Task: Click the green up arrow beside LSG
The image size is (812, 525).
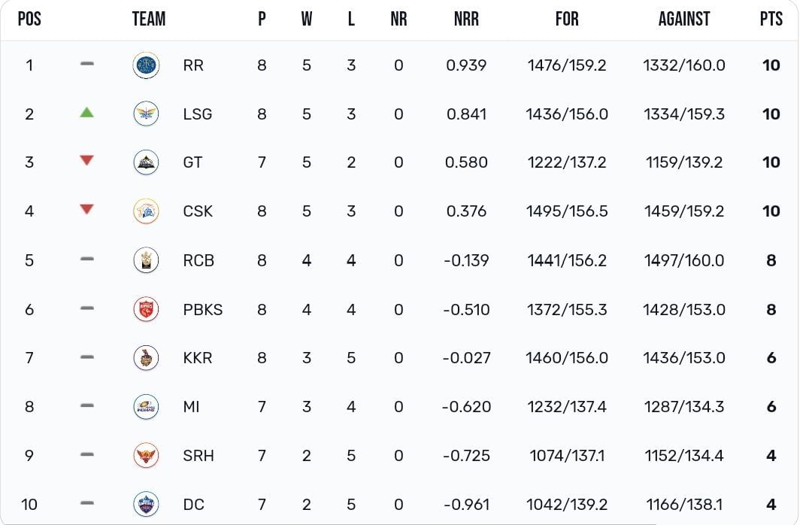Action: [x=87, y=112]
